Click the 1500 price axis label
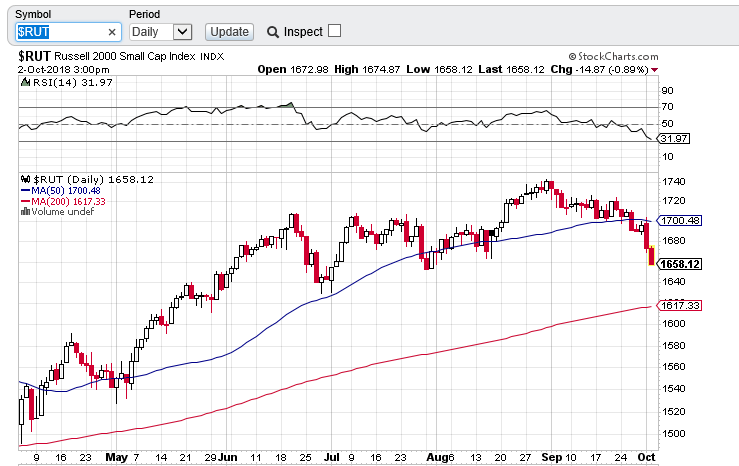The image size is (739, 466). tap(673, 433)
